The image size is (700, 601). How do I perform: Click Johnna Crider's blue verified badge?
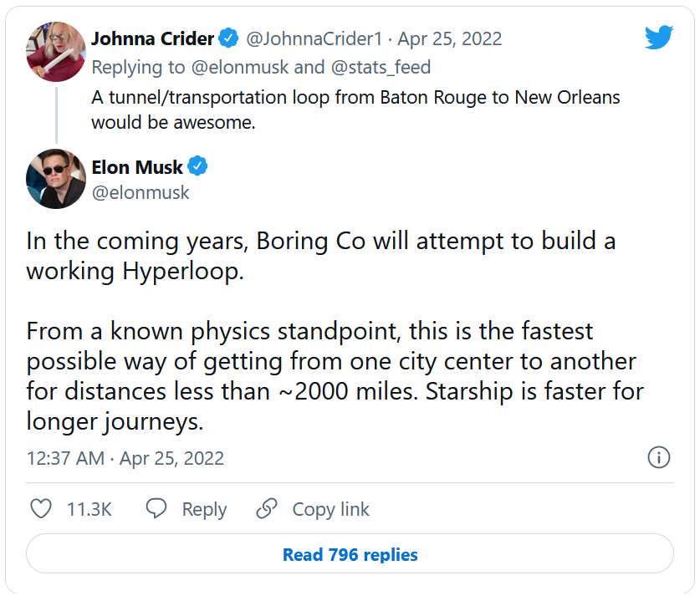(229, 38)
